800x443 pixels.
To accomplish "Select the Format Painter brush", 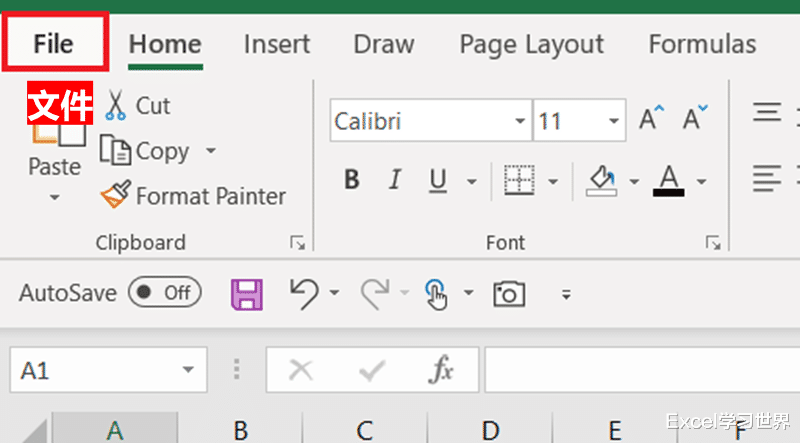I will pos(115,194).
